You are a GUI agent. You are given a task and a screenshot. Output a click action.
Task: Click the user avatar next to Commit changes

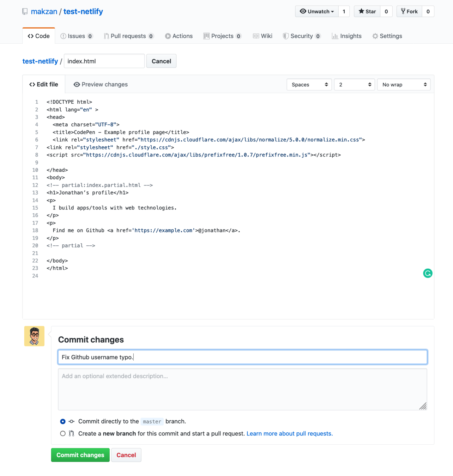click(34, 336)
